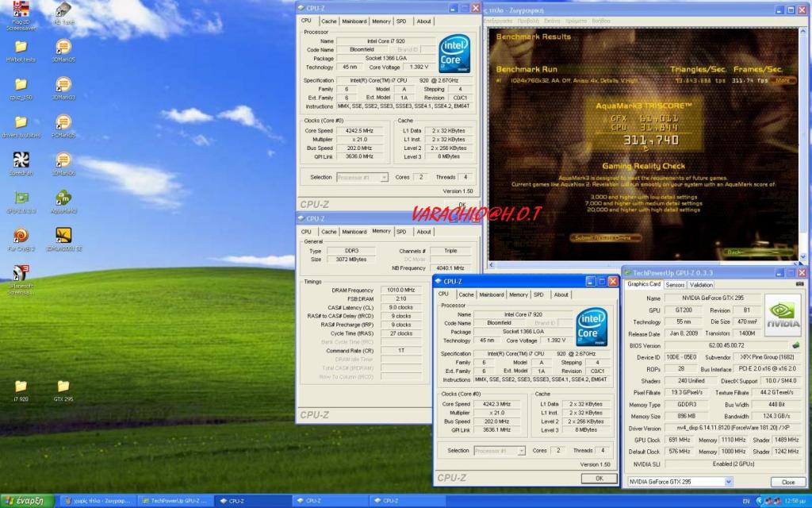Click Core Speed 4242.3 MHz in front CPU-Z
The image size is (812, 508).
pyautogui.click(x=496, y=404)
